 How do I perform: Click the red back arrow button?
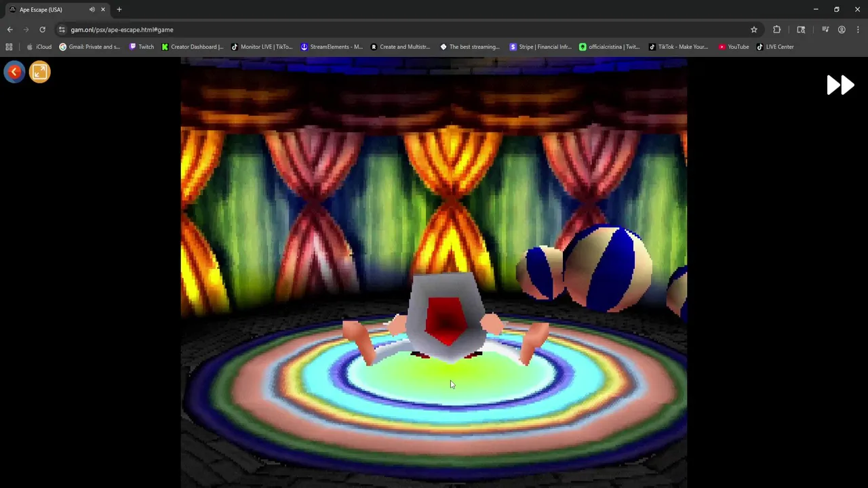(x=14, y=72)
